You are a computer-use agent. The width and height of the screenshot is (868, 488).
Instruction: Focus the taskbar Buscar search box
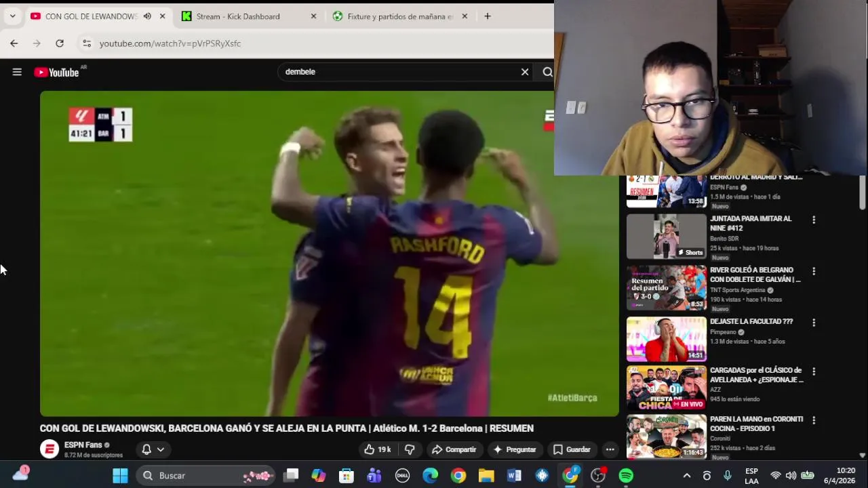tap(206, 476)
